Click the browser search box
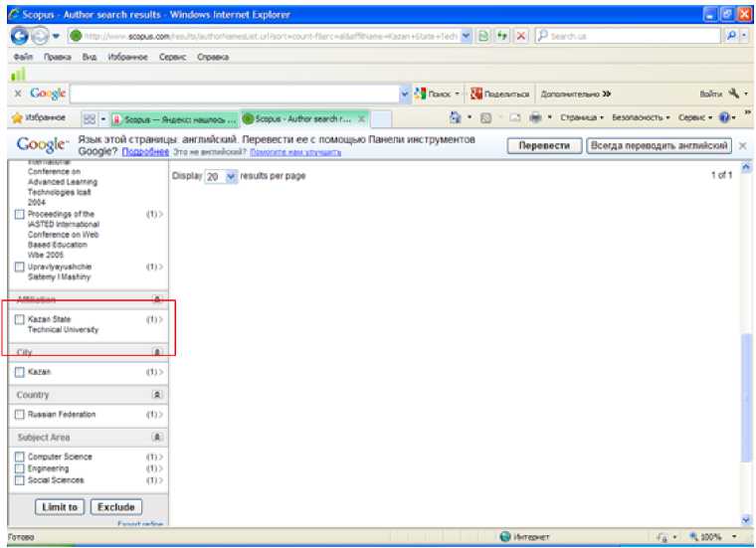The width and height of the screenshot is (756, 548). coord(627,36)
